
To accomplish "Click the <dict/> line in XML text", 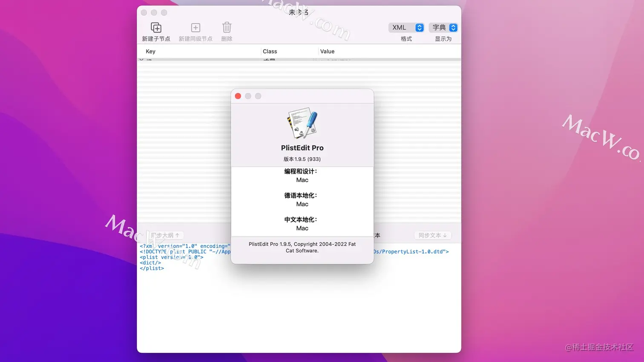I will [x=150, y=263].
